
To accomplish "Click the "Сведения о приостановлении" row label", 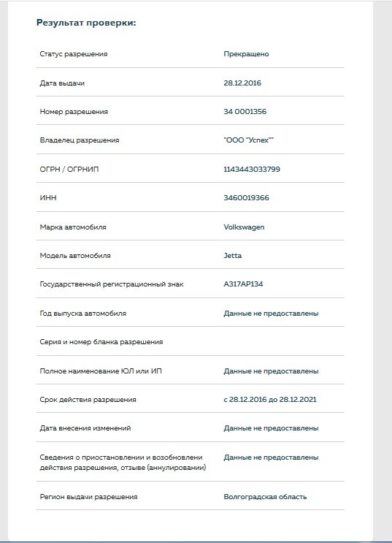I will [x=123, y=463].
